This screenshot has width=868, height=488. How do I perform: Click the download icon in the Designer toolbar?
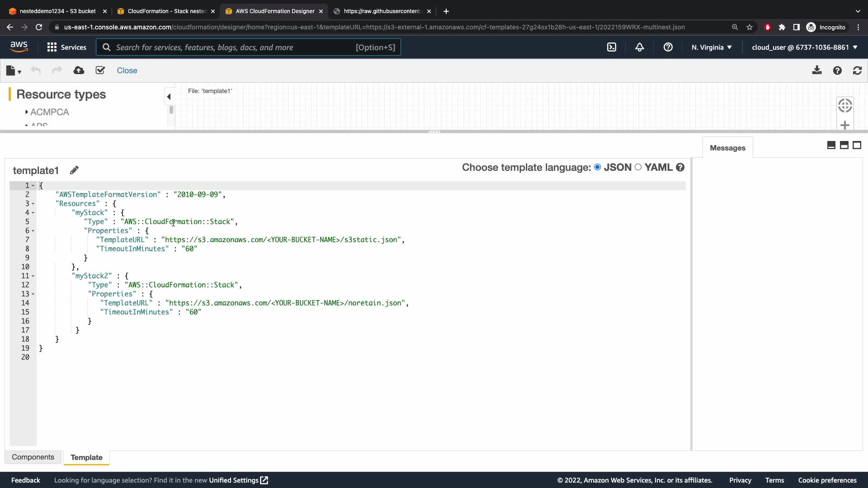816,70
